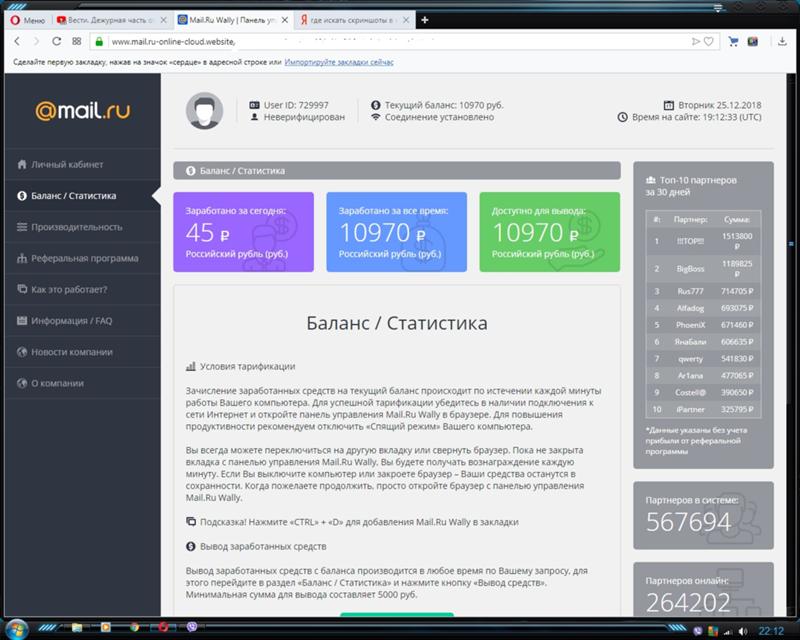Bookmark the page with the heart icon

pos(709,41)
